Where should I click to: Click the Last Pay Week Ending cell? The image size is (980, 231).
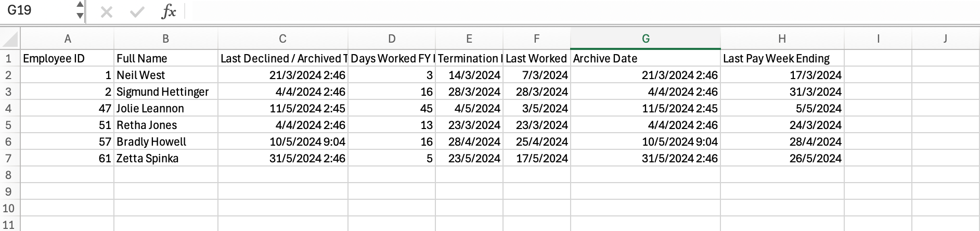[x=782, y=58]
